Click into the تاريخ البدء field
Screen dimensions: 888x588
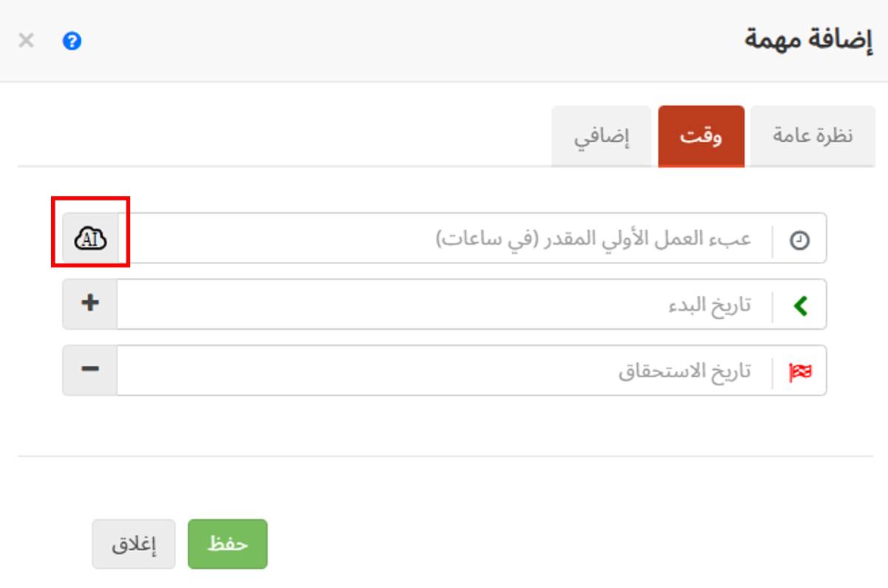(444, 305)
